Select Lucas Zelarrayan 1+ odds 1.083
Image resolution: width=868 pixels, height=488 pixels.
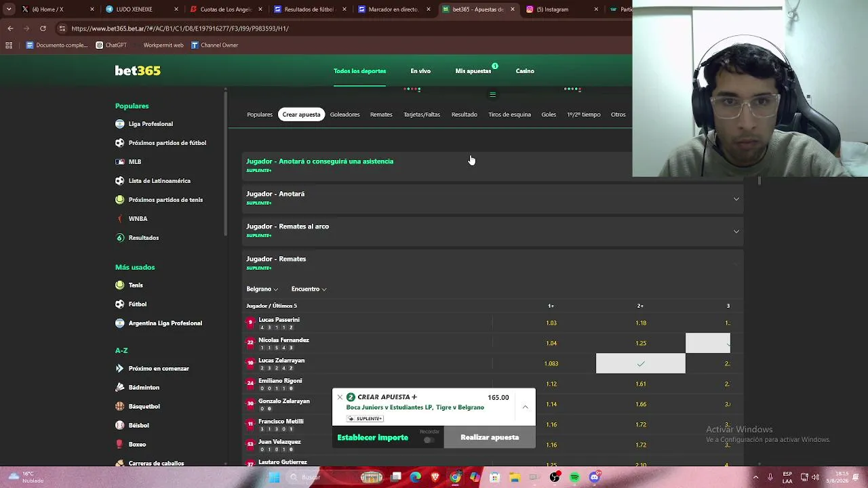click(551, 363)
